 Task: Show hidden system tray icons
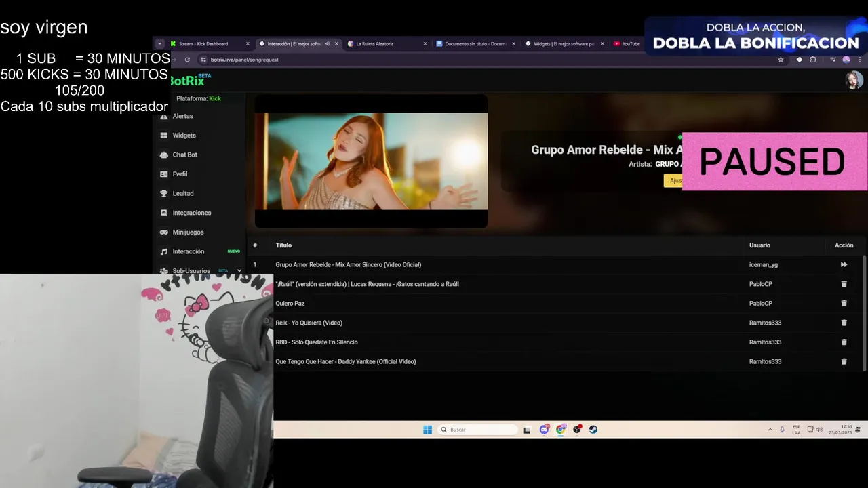click(770, 430)
